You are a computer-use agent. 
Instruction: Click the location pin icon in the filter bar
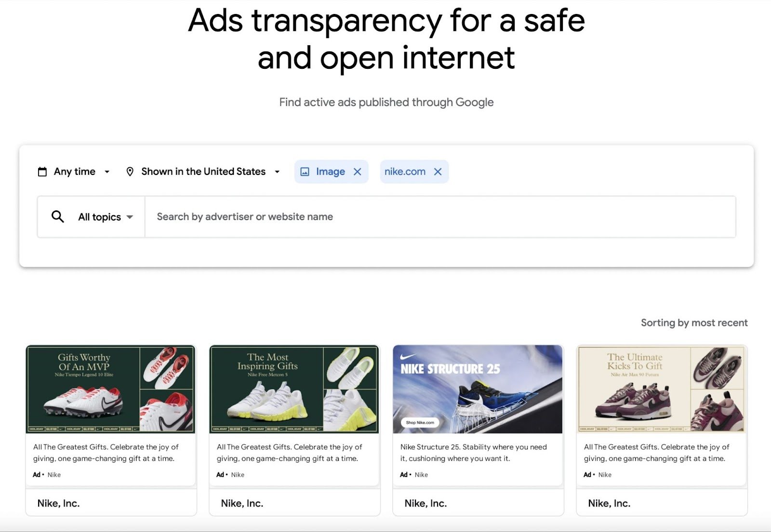(x=130, y=171)
